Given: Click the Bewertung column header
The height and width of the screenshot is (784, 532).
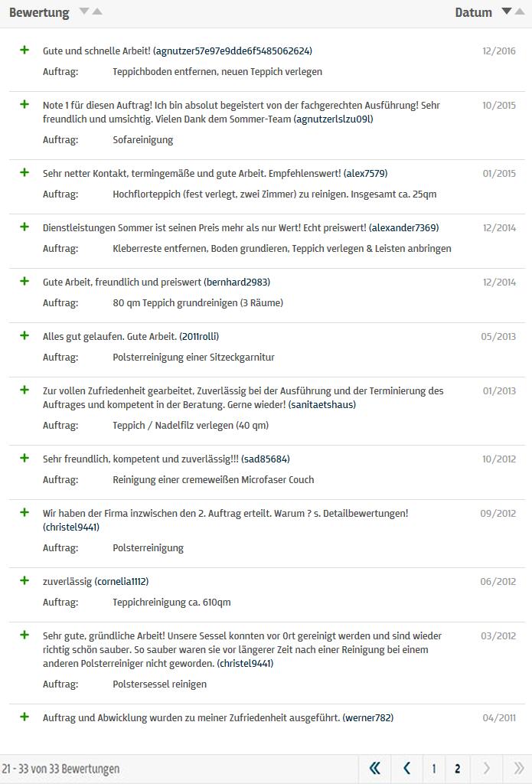Looking at the screenshot, I should [x=39, y=12].
